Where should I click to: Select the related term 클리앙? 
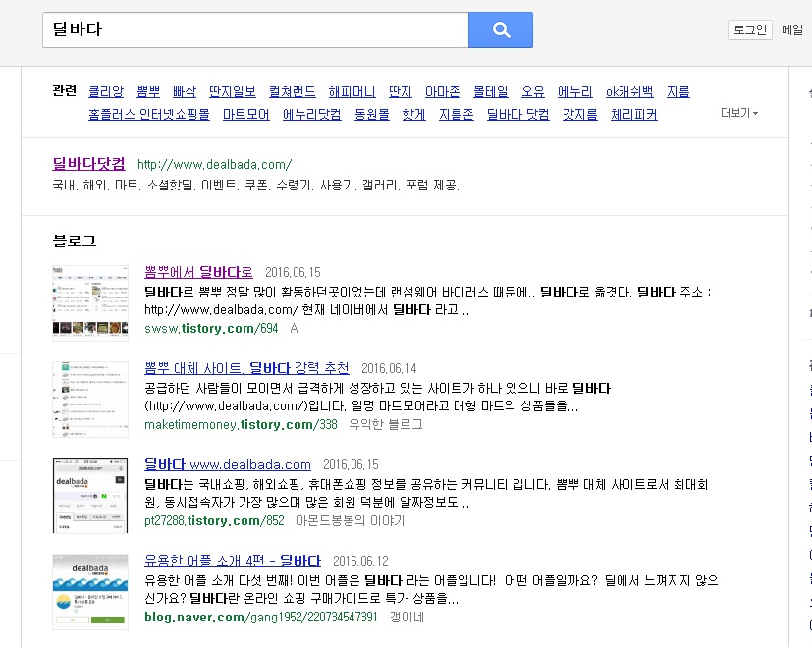point(106,91)
